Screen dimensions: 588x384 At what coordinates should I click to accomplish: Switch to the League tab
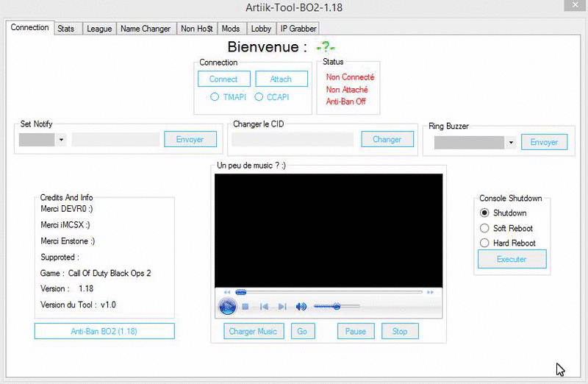coord(99,29)
